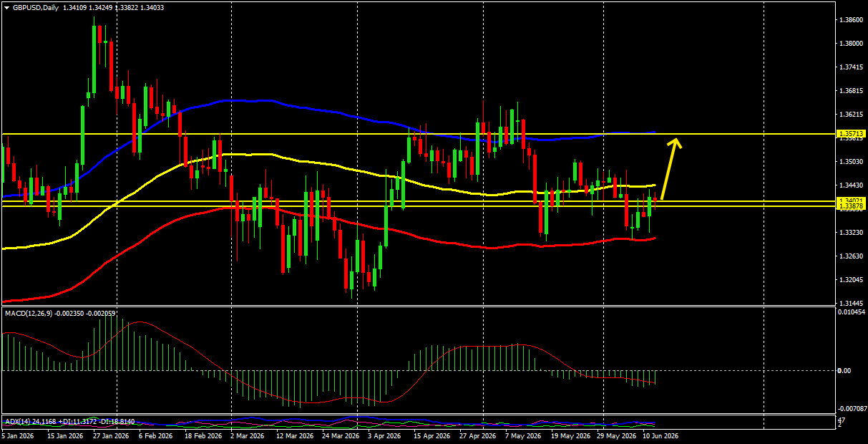Click the 27 Apr 2026 date label
The height and width of the screenshot is (444, 868).
478,435
